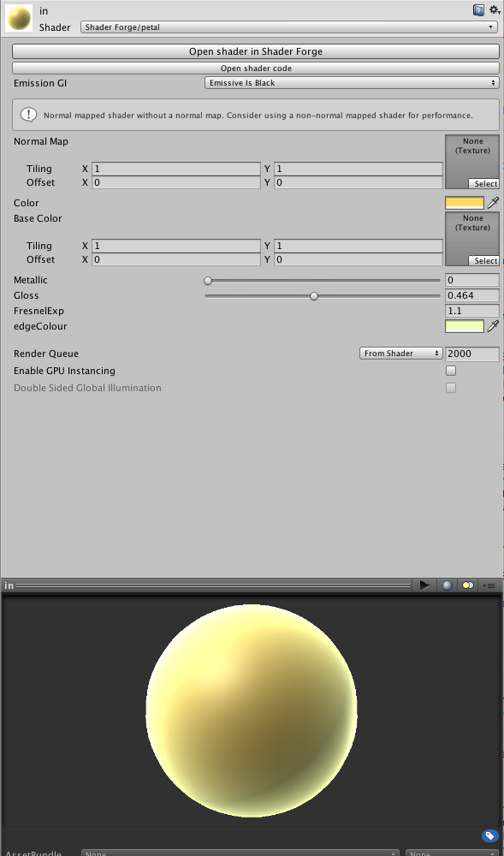This screenshot has height=856, width=504.
Task: Open the Shader Forge/petal shader dropdown
Action: [288, 27]
